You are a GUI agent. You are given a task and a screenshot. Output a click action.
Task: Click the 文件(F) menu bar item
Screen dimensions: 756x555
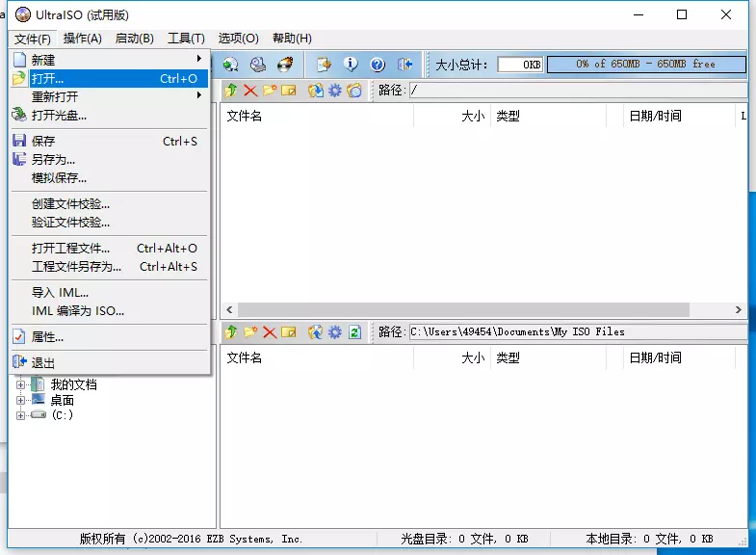(x=33, y=39)
